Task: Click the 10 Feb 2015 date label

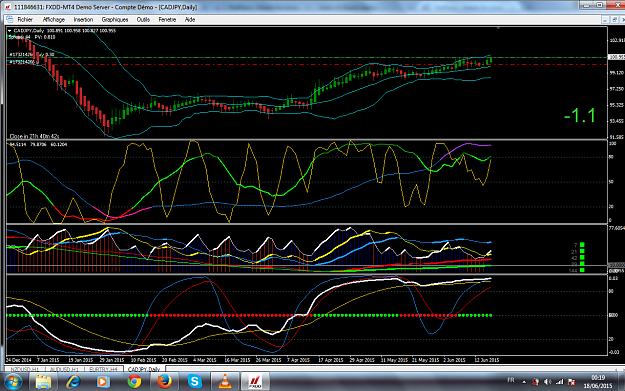Action: pyautogui.click(x=143, y=360)
